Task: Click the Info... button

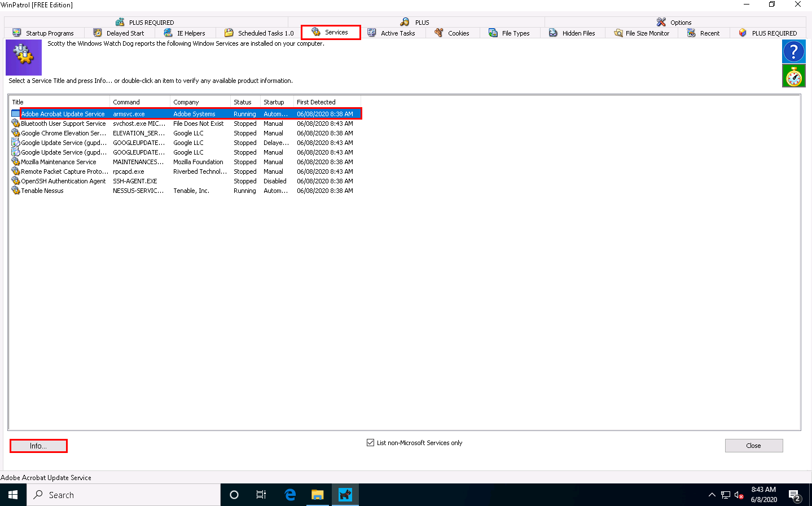Action: (x=38, y=446)
